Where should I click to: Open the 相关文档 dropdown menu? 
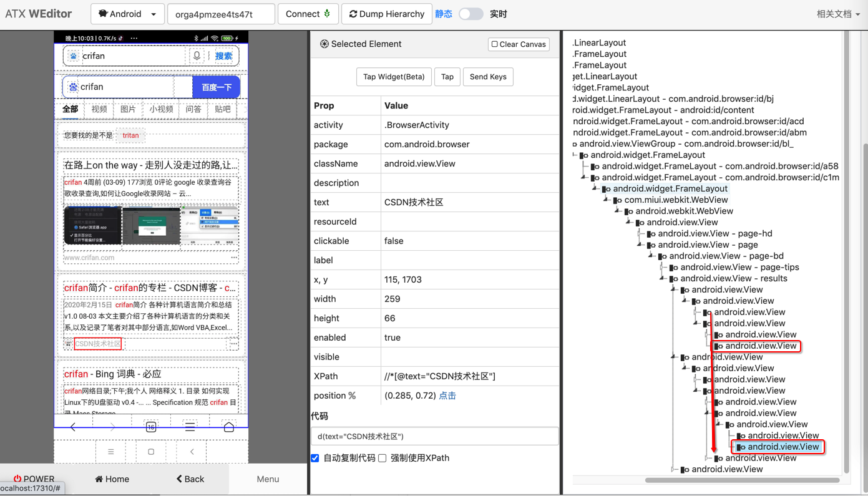838,14
